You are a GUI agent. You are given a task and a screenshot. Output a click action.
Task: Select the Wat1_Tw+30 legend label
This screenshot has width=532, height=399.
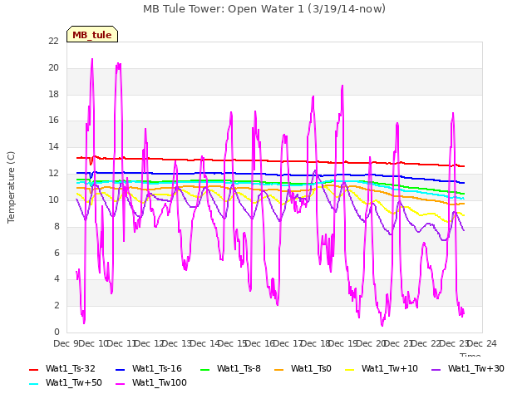coord(476,368)
